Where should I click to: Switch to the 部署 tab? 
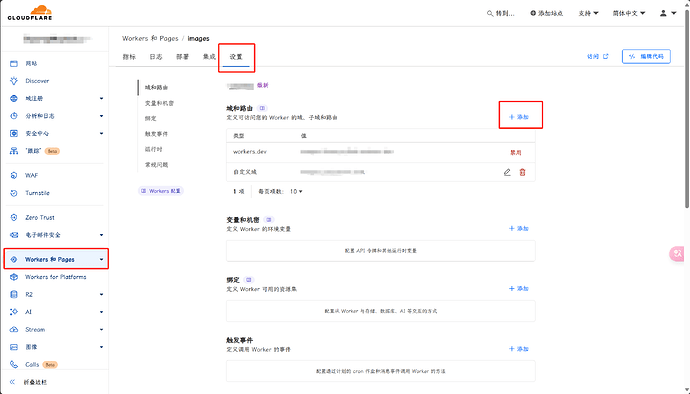(x=183, y=57)
